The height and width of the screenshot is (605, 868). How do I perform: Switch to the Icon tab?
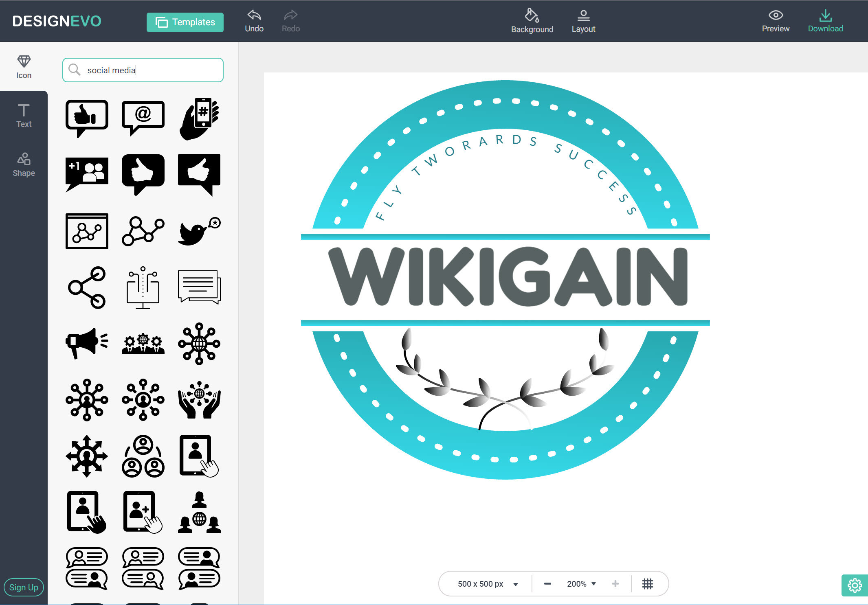(24, 67)
